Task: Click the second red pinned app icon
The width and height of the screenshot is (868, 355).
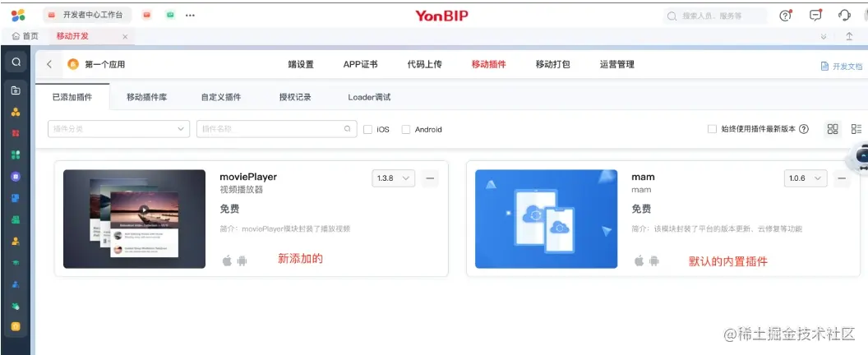Action: click(x=146, y=16)
